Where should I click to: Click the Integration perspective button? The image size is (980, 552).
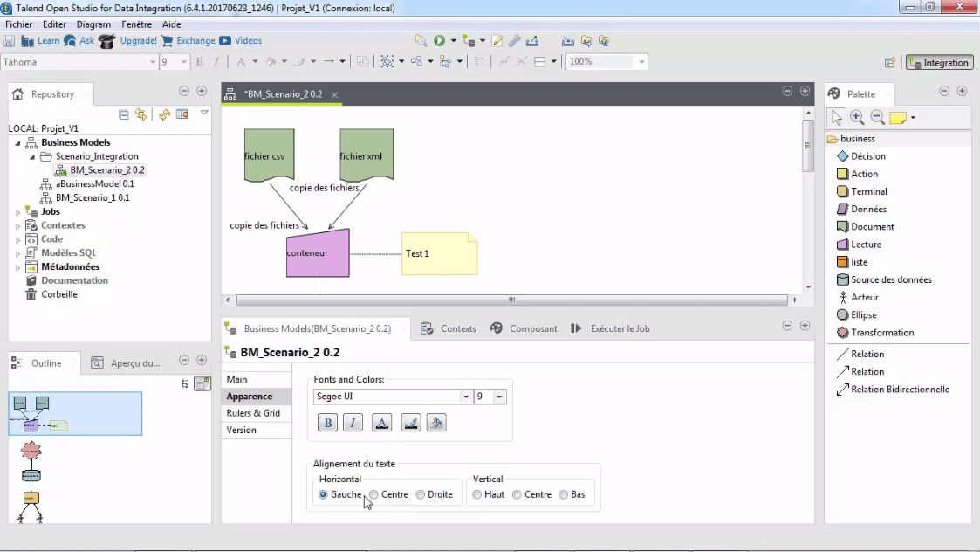[x=939, y=63]
